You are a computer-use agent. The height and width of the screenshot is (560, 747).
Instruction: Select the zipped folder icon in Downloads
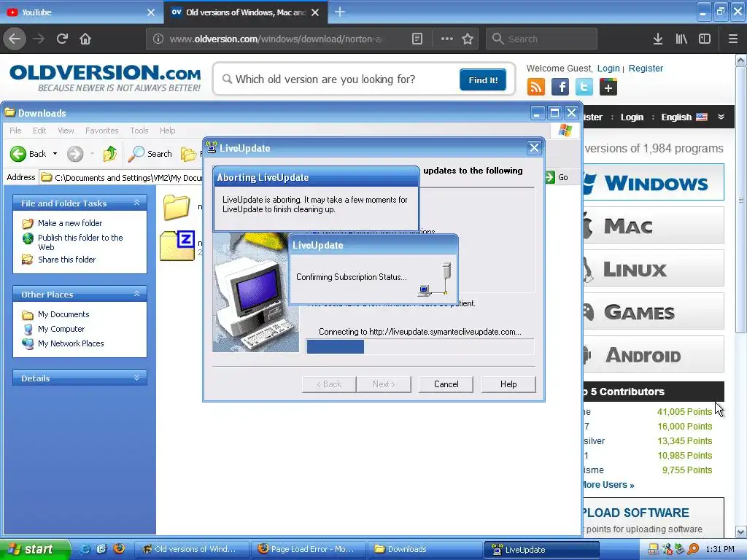pyautogui.click(x=177, y=246)
